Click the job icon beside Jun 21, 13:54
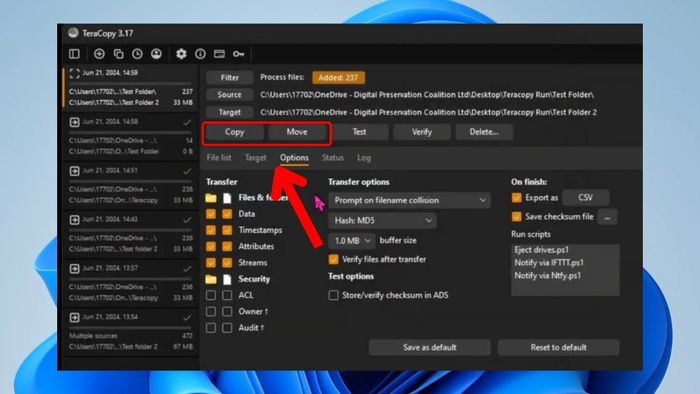 click(x=75, y=317)
